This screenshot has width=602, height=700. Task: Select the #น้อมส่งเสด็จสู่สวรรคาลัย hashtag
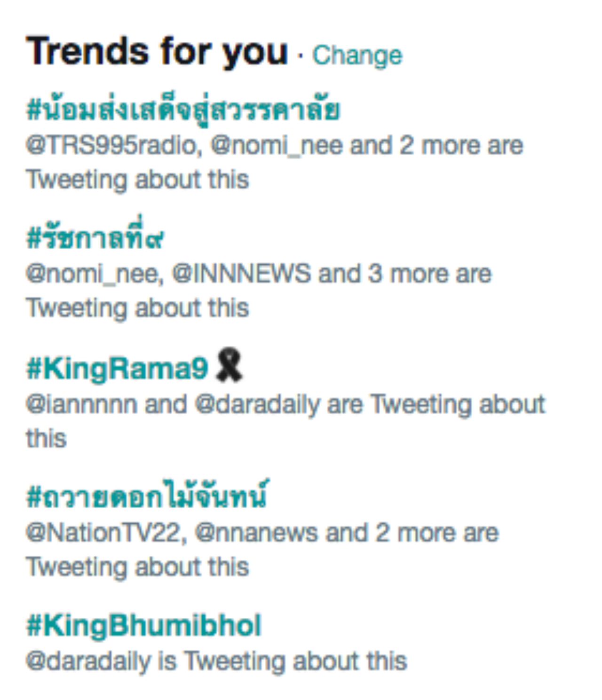click(x=183, y=110)
